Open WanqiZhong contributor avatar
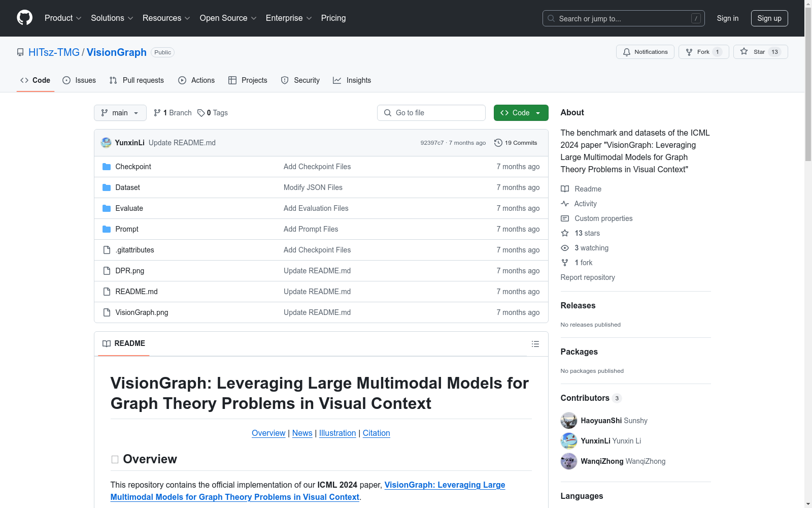The width and height of the screenshot is (812, 508). click(569, 461)
